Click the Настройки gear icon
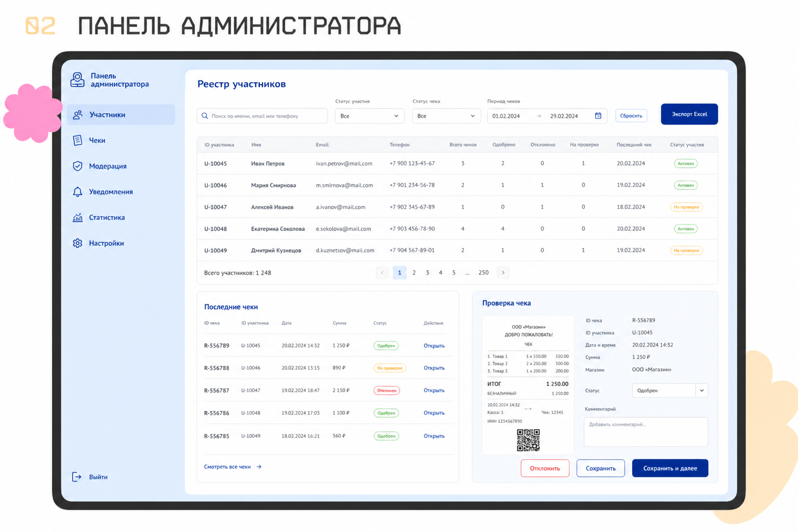The image size is (798, 532). (x=77, y=243)
